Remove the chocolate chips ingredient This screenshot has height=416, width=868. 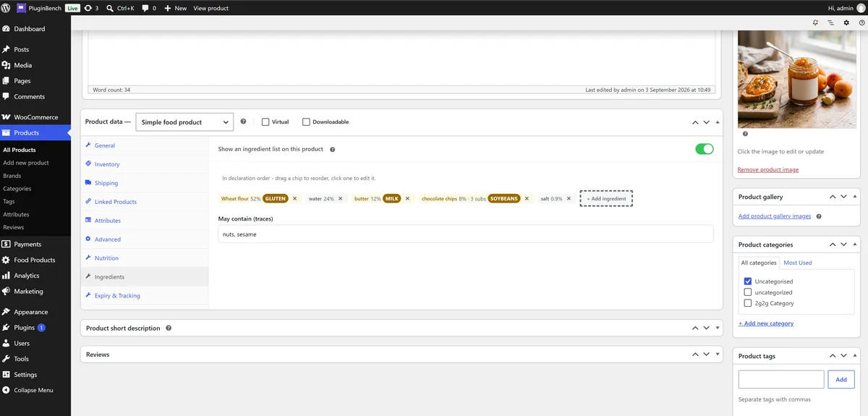point(527,198)
